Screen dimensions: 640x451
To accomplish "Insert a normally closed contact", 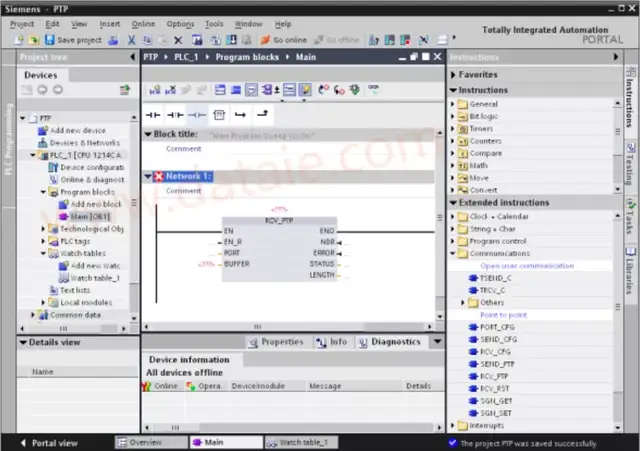I will tap(175, 114).
